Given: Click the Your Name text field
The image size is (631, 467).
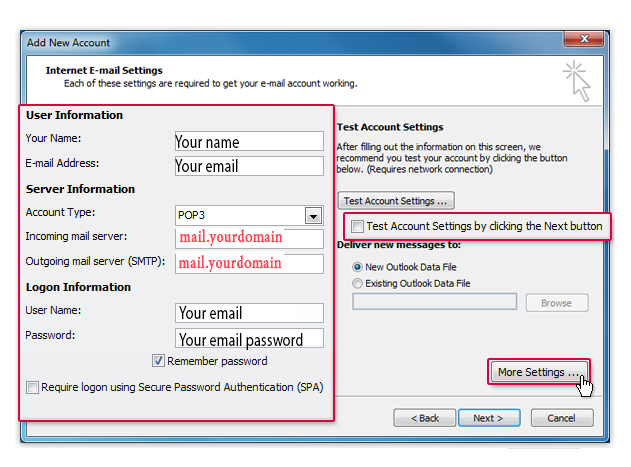Looking at the screenshot, I should [249, 141].
